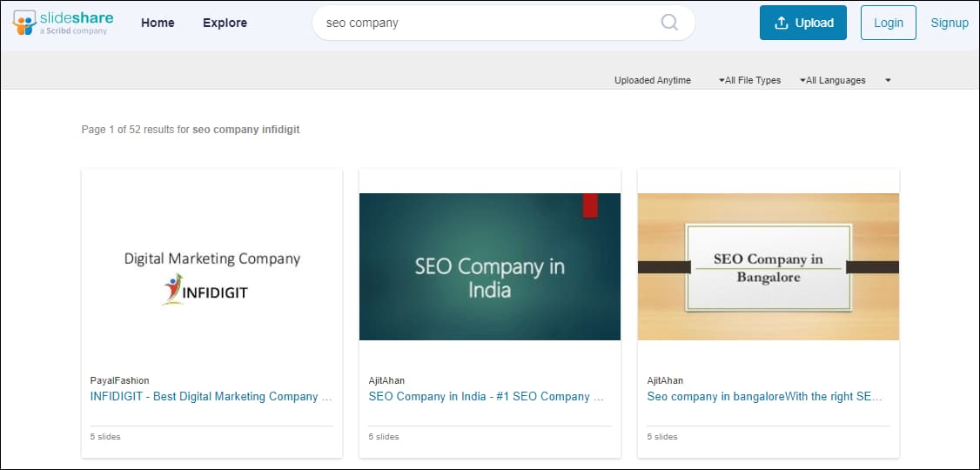Expand the All Languages dropdown
The width and height of the screenshot is (980, 470).
coord(833,80)
